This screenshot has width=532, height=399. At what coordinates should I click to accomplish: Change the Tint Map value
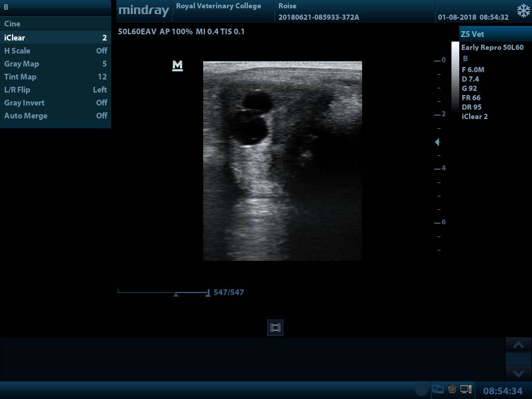[x=55, y=77]
